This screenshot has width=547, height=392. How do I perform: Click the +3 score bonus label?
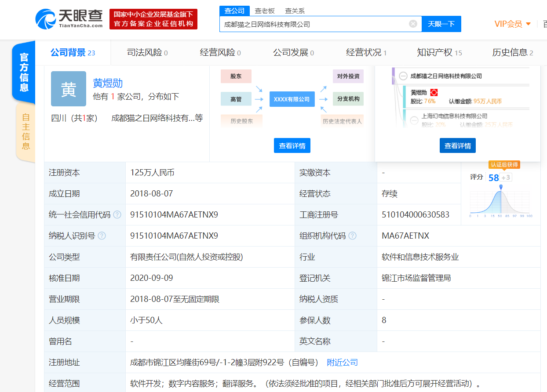coord(506,178)
